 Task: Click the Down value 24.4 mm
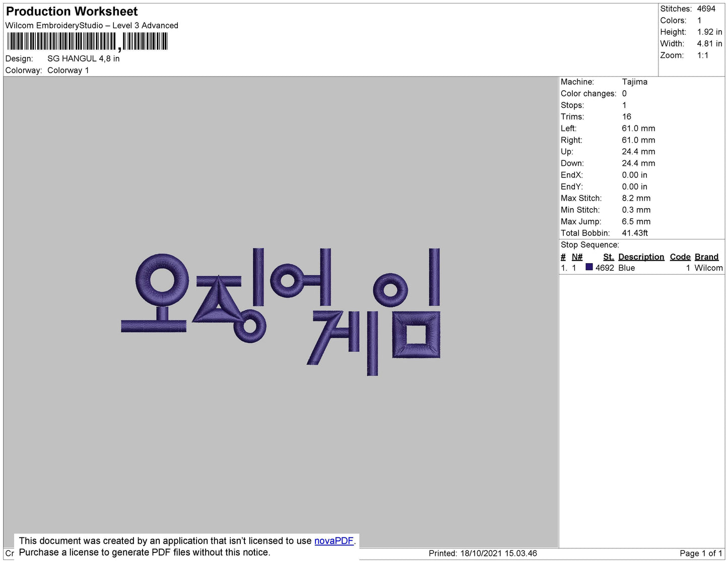639,163
